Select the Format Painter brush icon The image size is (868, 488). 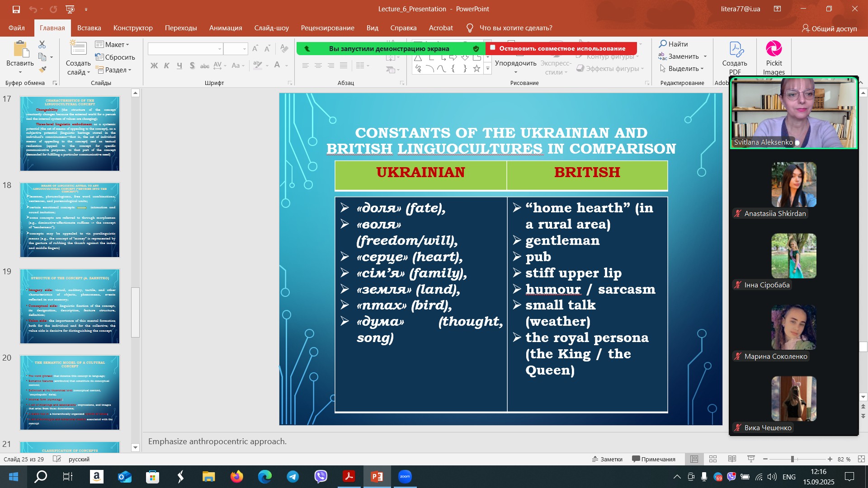coord(42,70)
